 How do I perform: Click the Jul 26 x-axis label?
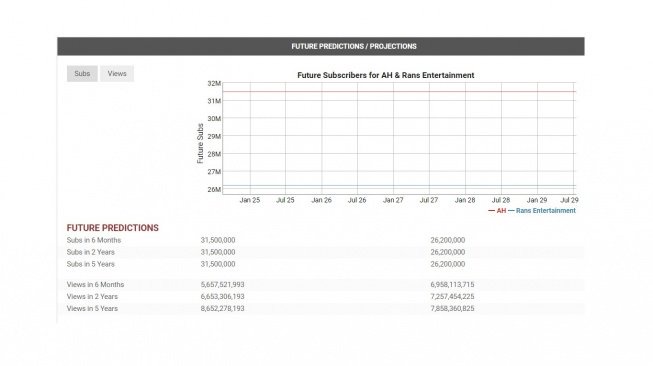tap(357, 200)
